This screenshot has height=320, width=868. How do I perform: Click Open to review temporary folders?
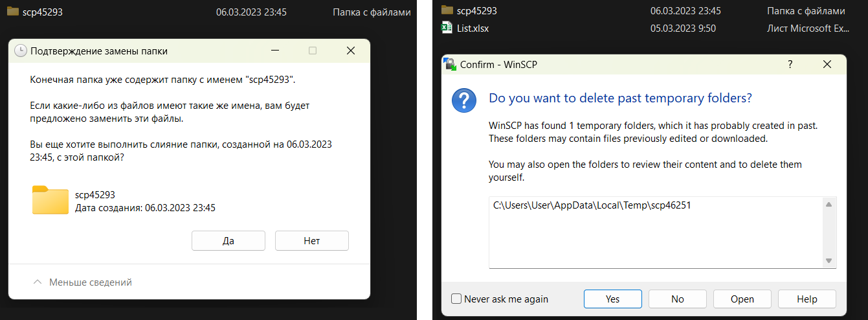click(742, 299)
